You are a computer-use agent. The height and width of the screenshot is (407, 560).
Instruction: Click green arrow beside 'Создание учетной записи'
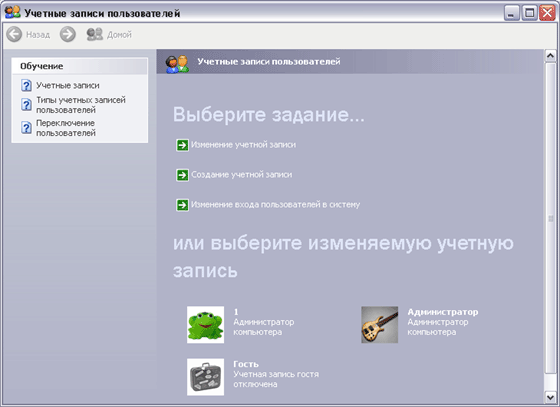[x=182, y=175]
